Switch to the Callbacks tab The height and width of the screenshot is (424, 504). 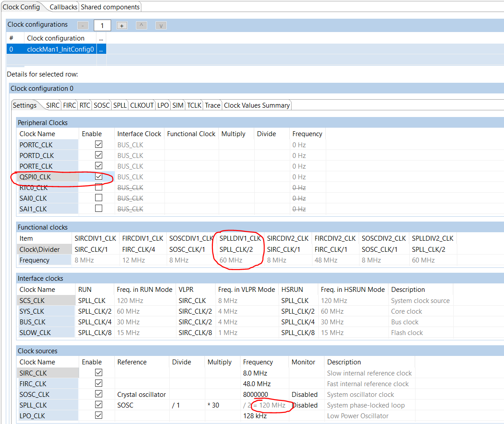coord(63,7)
